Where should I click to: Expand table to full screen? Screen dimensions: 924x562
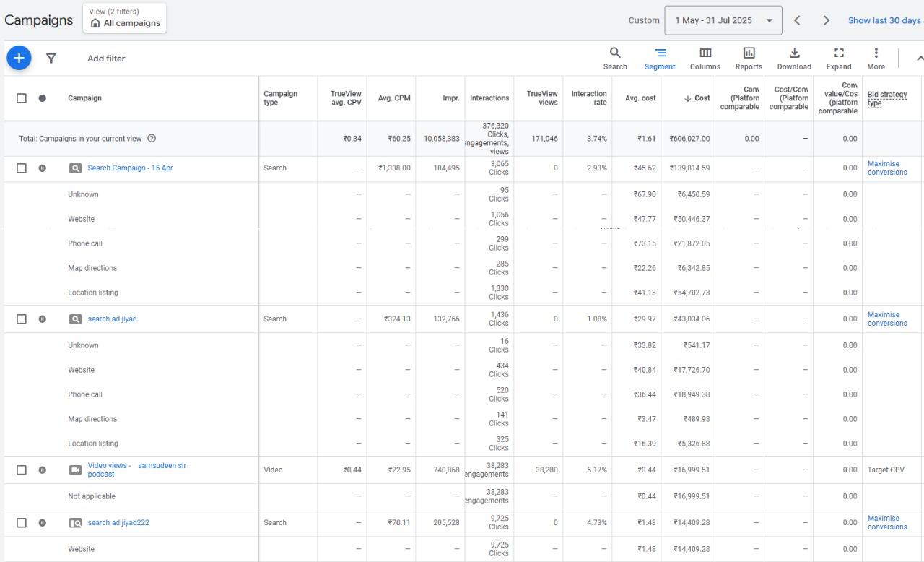click(839, 59)
